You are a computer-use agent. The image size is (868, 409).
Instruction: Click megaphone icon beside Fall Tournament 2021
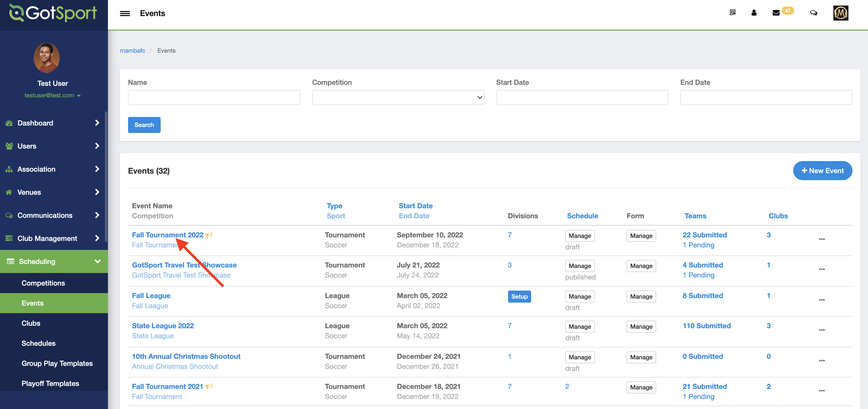coord(209,387)
